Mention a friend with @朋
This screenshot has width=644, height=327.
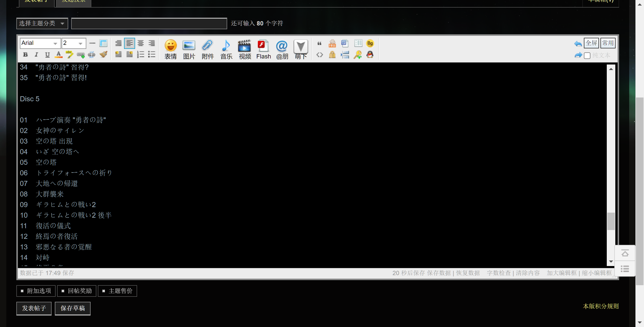tap(282, 49)
